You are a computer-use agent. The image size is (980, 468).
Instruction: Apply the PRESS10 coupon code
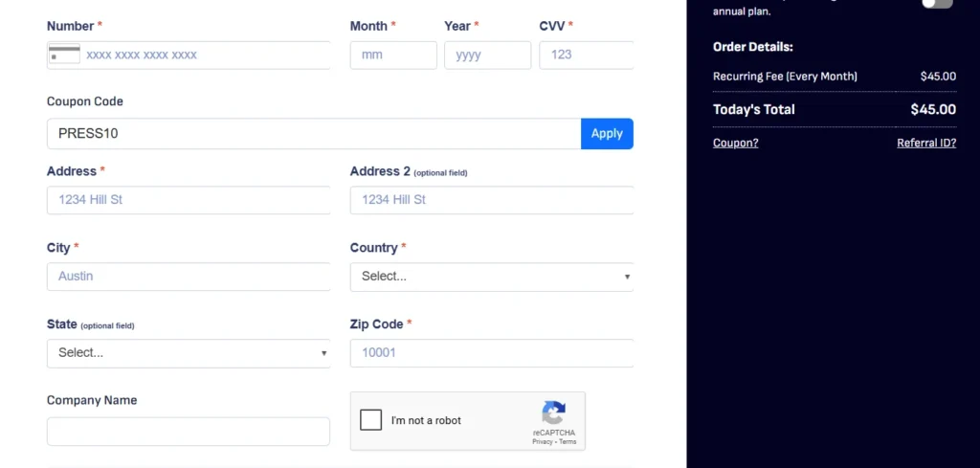click(x=607, y=134)
